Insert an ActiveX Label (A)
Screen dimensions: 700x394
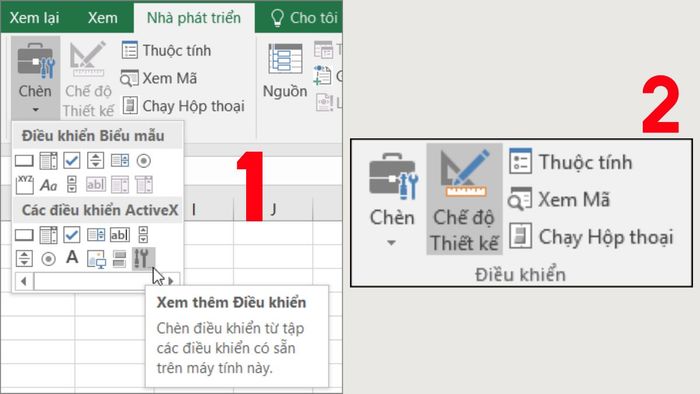72,257
